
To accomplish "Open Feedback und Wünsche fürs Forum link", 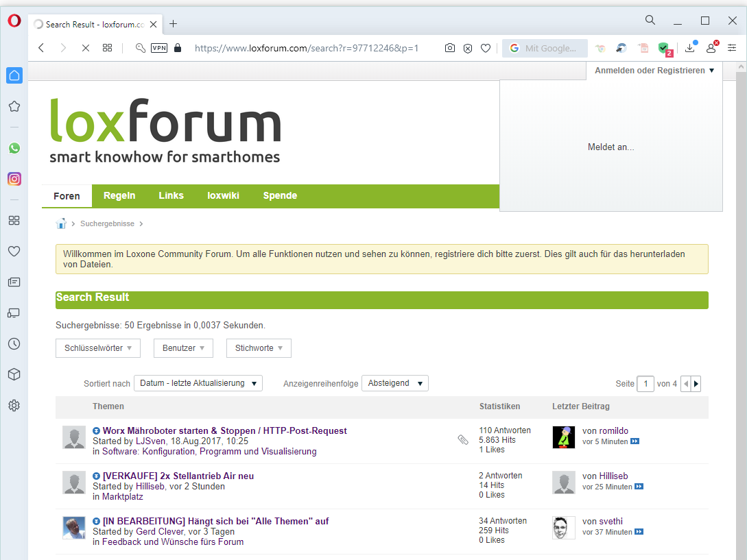I will tap(173, 542).
